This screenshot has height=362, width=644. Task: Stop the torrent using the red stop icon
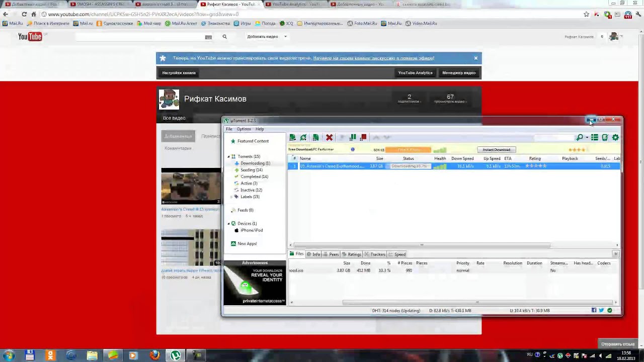(x=364, y=137)
